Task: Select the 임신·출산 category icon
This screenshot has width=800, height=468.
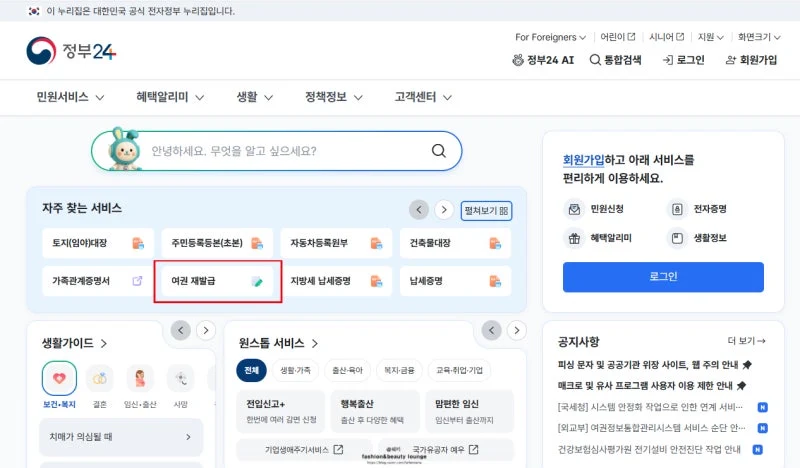Action: [140, 379]
